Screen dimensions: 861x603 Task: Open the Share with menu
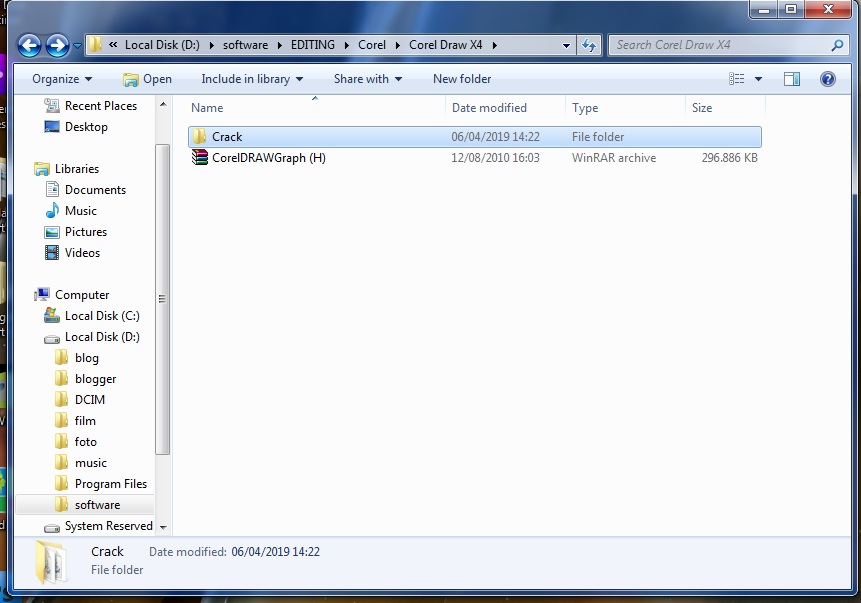(368, 79)
